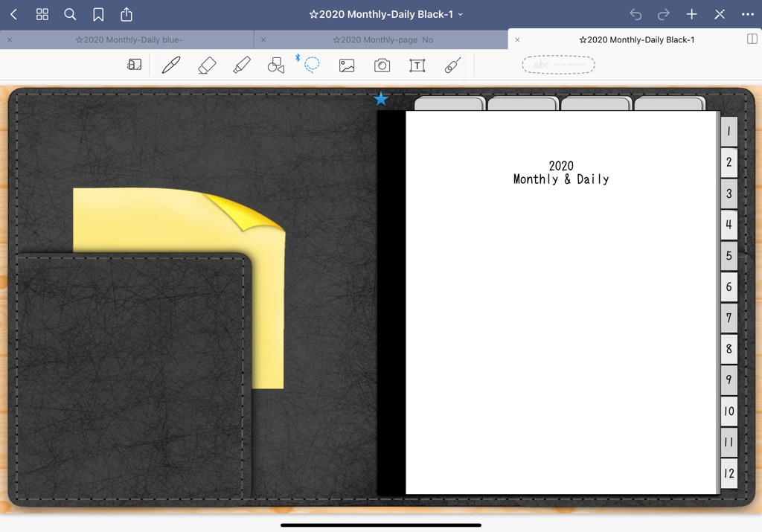Jump to month 12 side tab
Image resolution: width=762 pixels, height=532 pixels.
coord(729,473)
